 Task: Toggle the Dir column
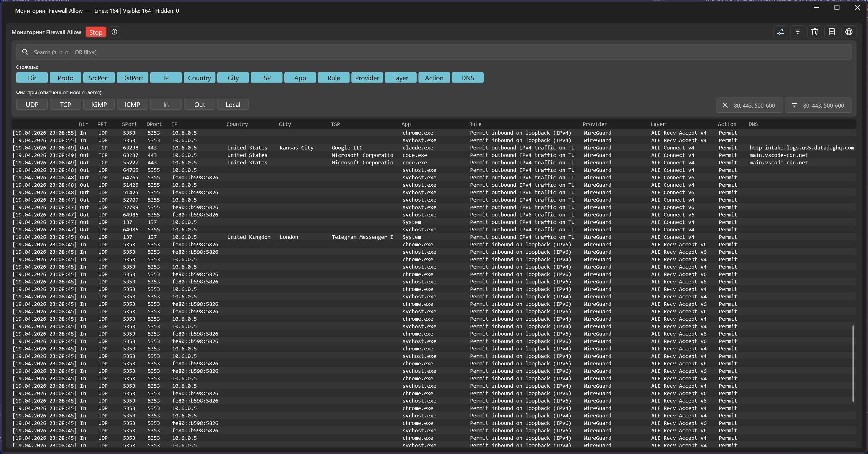[x=32, y=78]
